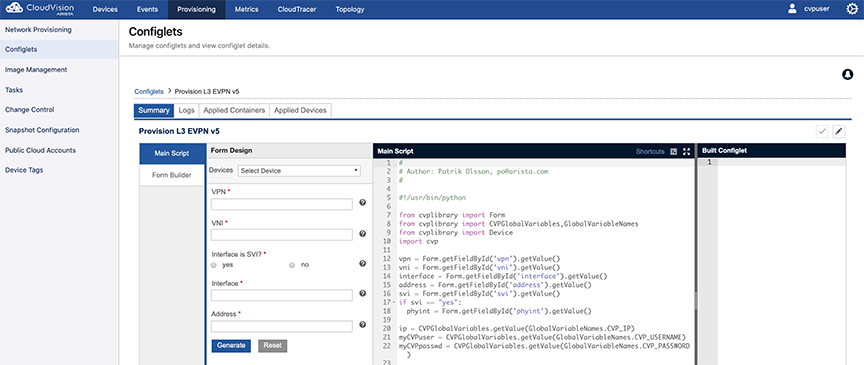
Task: Click the cvpuser account name
Action: click(x=817, y=9)
